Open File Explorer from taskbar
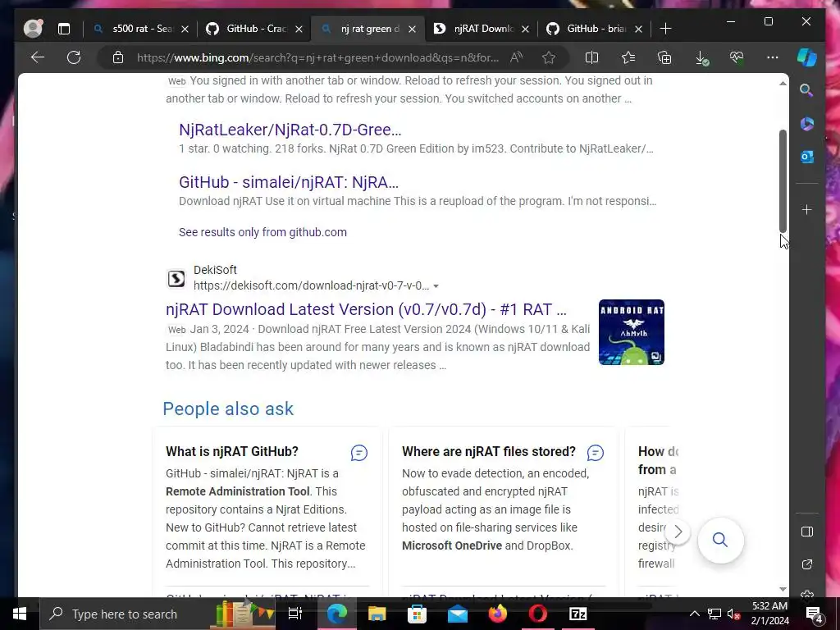Image resolution: width=840 pixels, height=630 pixels. [377, 614]
